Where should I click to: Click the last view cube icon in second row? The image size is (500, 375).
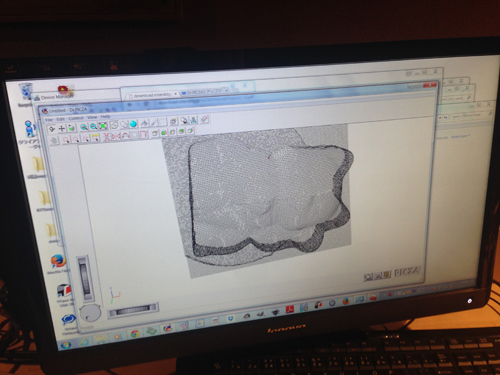(191, 131)
